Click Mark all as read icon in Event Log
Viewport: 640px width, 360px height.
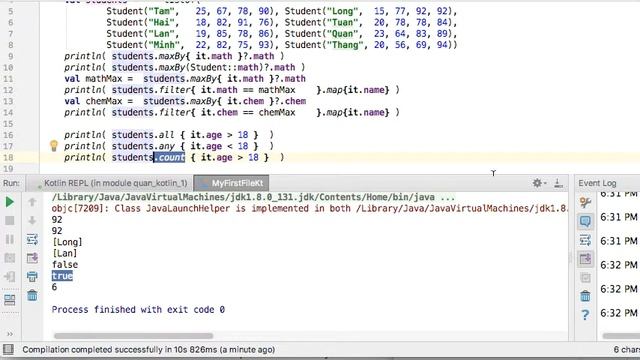585,278
